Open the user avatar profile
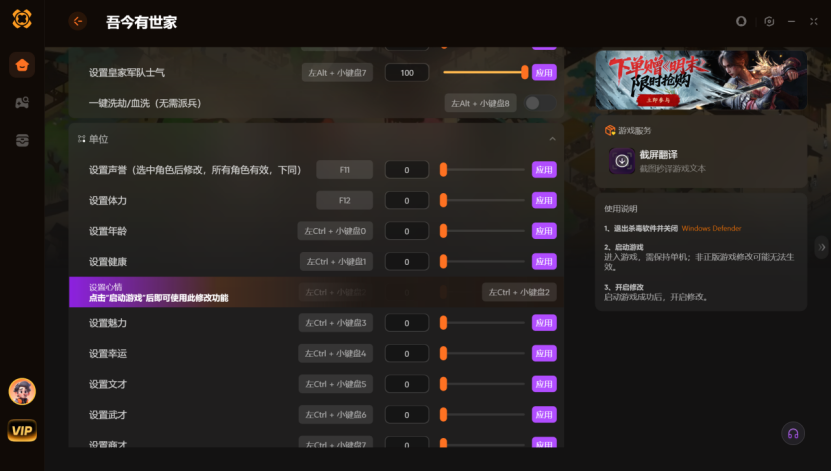 click(22, 392)
